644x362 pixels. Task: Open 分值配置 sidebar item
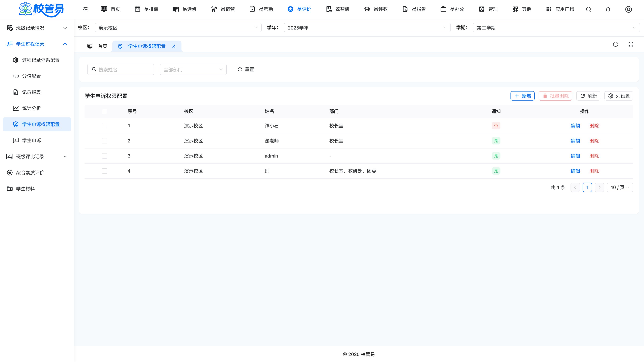point(37,76)
